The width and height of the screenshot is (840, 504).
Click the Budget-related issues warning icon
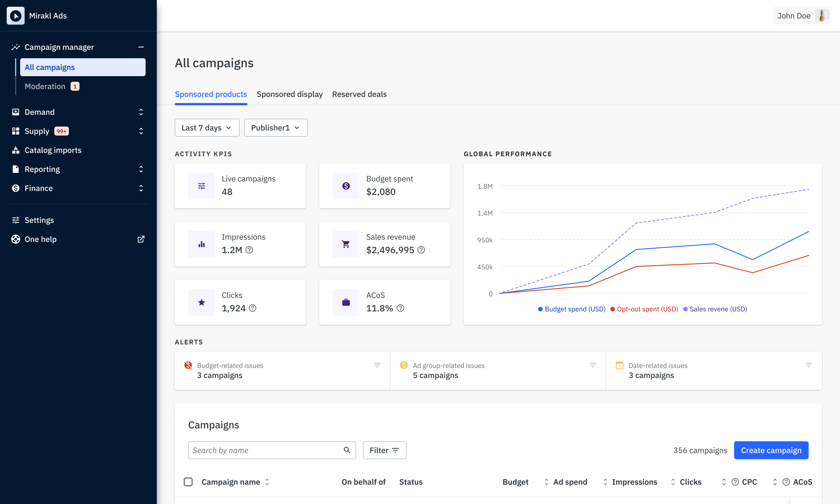[188, 365]
